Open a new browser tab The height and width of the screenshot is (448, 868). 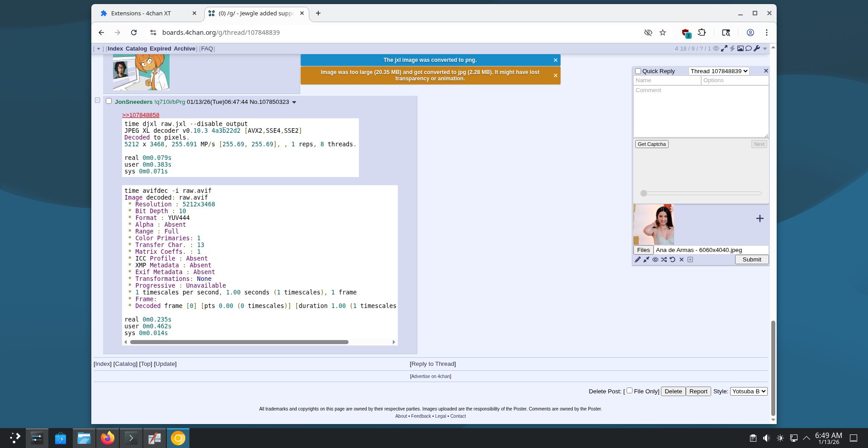click(318, 14)
